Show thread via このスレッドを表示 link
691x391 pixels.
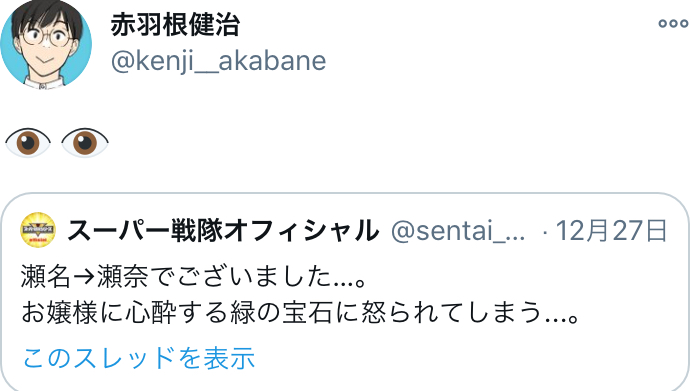[139, 357]
